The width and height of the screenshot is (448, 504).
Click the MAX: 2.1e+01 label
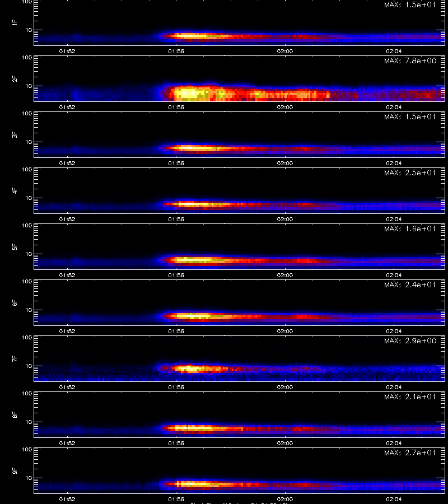(410, 396)
